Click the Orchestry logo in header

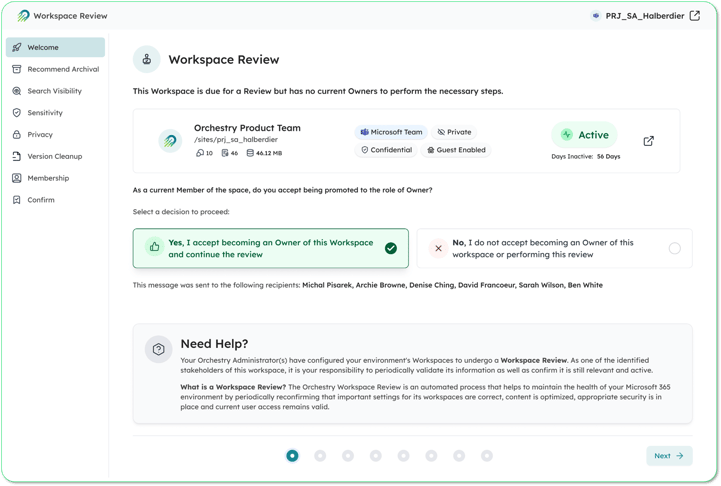coord(23,16)
